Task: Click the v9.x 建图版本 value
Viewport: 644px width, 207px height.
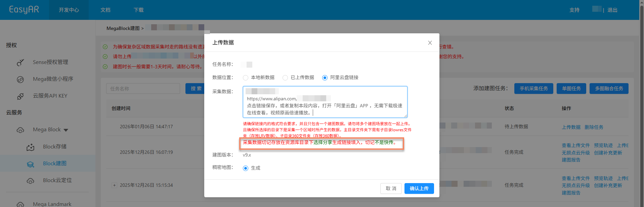Action: [x=247, y=155]
